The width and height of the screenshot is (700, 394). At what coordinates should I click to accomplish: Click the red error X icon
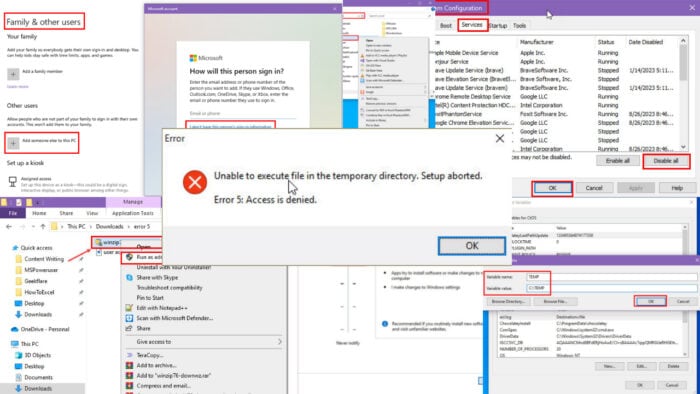(x=195, y=182)
